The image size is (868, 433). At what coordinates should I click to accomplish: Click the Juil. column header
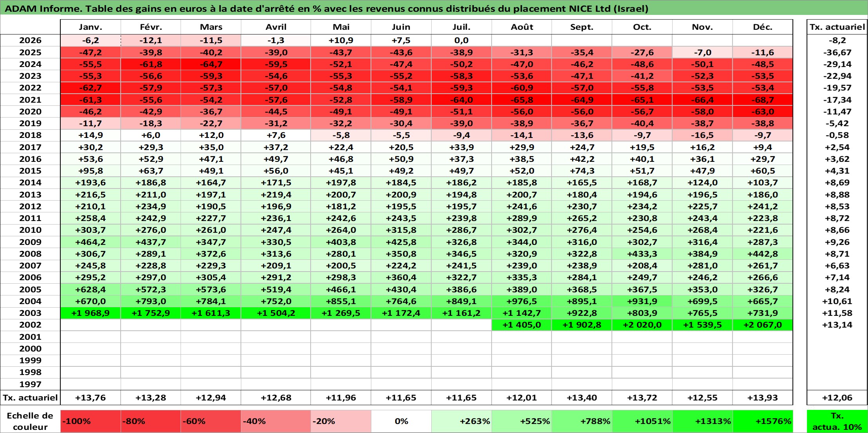tap(461, 27)
